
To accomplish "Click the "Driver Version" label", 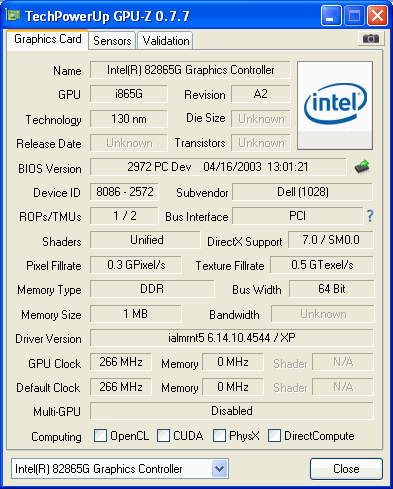I will (48, 339).
